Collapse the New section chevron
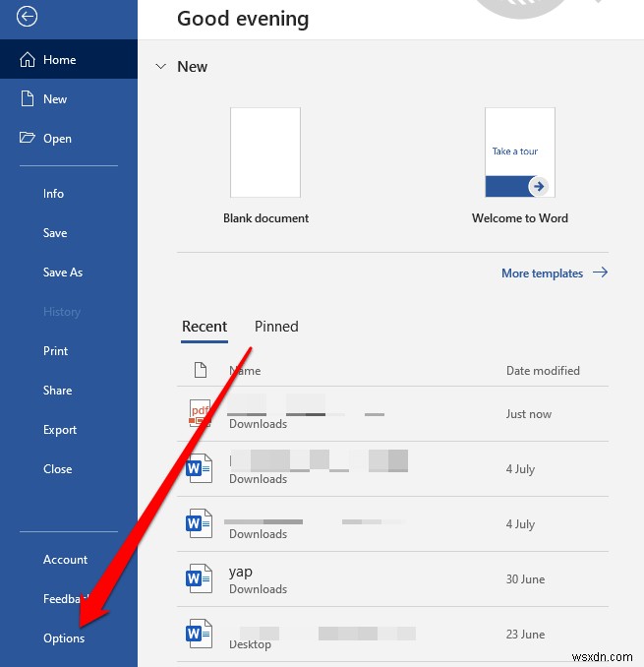644x667 pixels. pyautogui.click(x=160, y=67)
